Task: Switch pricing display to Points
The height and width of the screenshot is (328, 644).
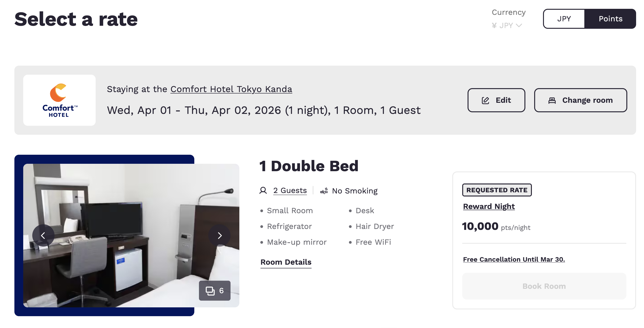Action: pyautogui.click(x=611, y=19)
